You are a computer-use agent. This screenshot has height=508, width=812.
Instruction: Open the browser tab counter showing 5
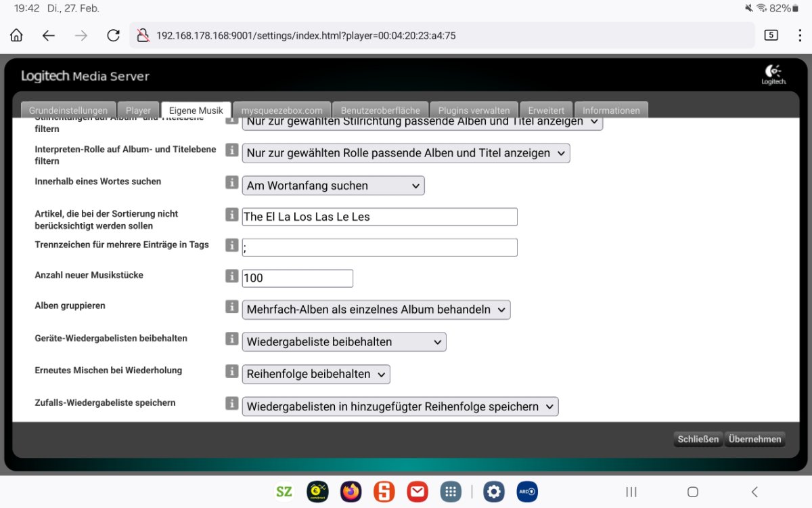771,35
